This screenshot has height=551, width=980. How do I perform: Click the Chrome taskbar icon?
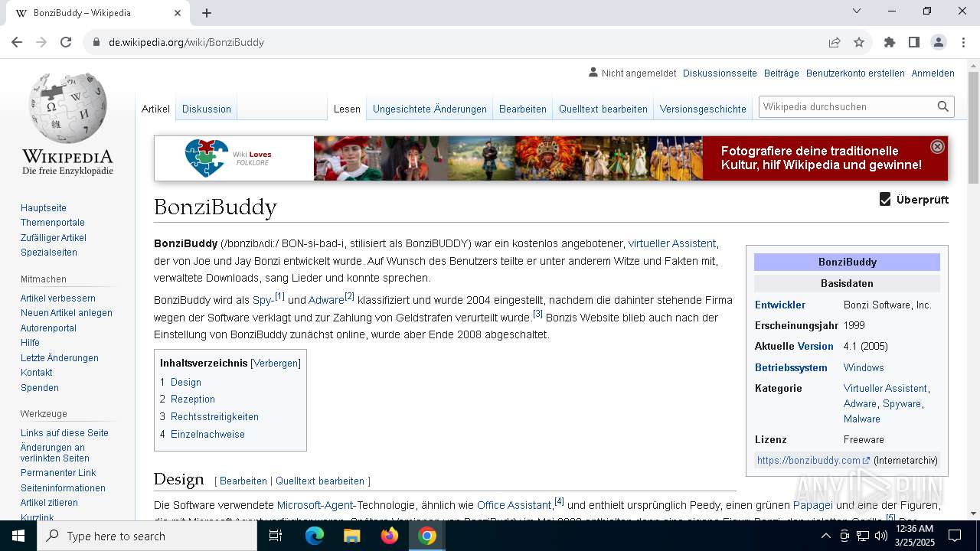(x=427, y=536)
